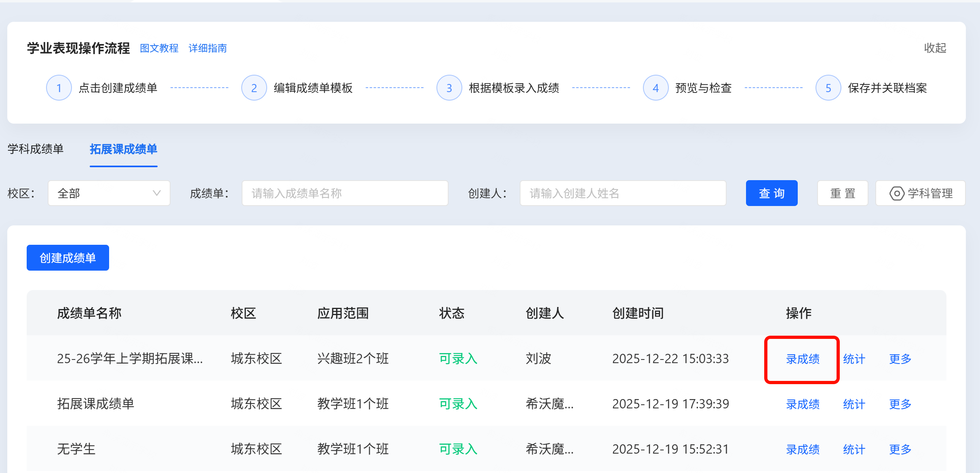
Task: Click the 重置 reset button
Action: 843,193
